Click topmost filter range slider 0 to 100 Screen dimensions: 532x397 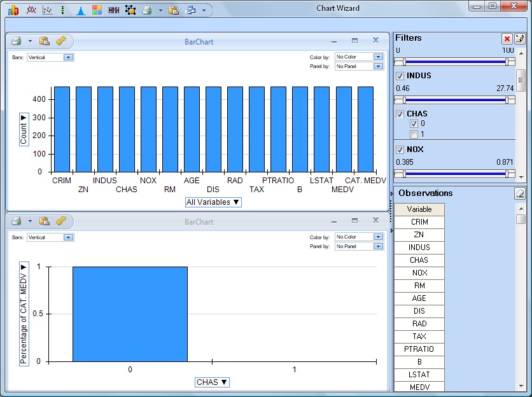pyautogui.click(x=454, y=62)
